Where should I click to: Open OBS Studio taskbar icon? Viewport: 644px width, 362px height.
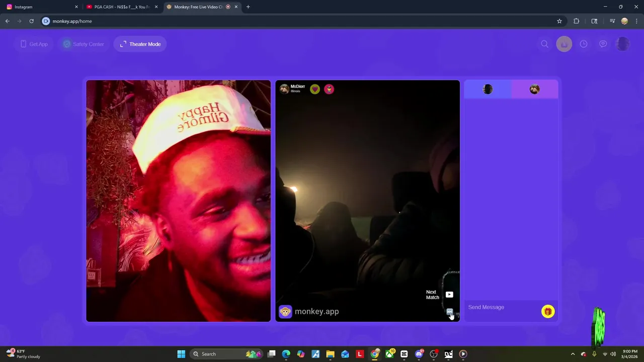(x=434, y=354)
